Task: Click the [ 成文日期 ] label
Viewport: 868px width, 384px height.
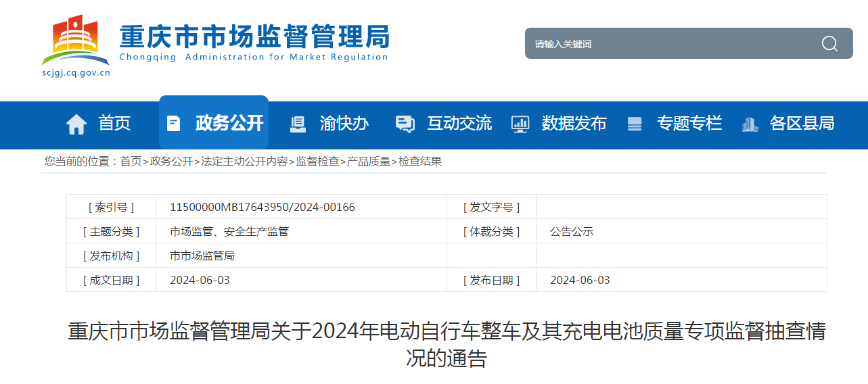Action: (x=112, y=280)
